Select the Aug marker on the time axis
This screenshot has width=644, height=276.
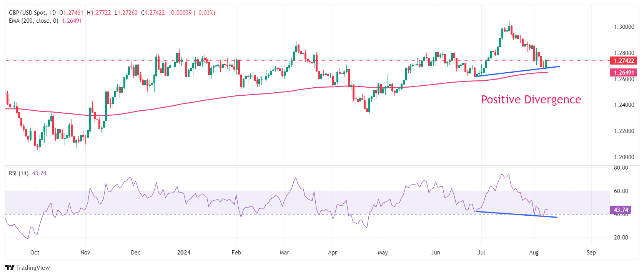[x=534, y=253]
